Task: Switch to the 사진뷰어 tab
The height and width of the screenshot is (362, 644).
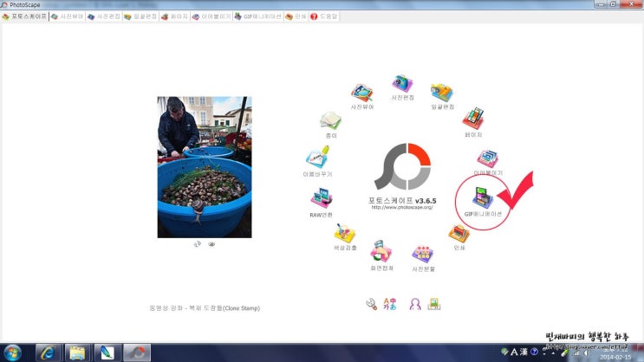Action: click(68, 16)
